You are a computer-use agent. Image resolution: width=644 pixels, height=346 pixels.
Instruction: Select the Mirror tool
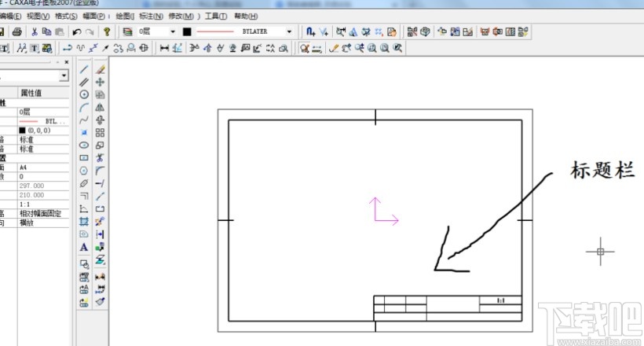pyautogui.click(x=100, y=108)
